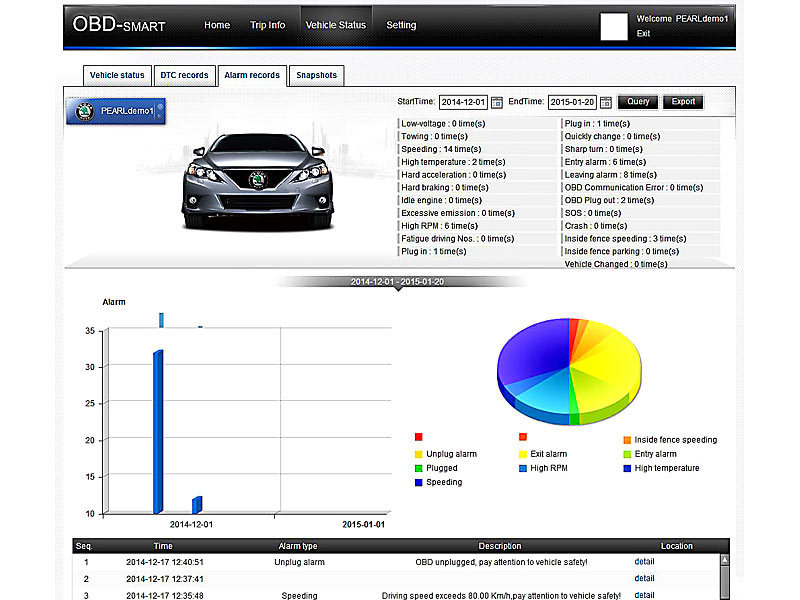Click the 'Crash : 0 time(s)' line
The width and height of the screenshot is (800, 600).
[x=596, y=226]
